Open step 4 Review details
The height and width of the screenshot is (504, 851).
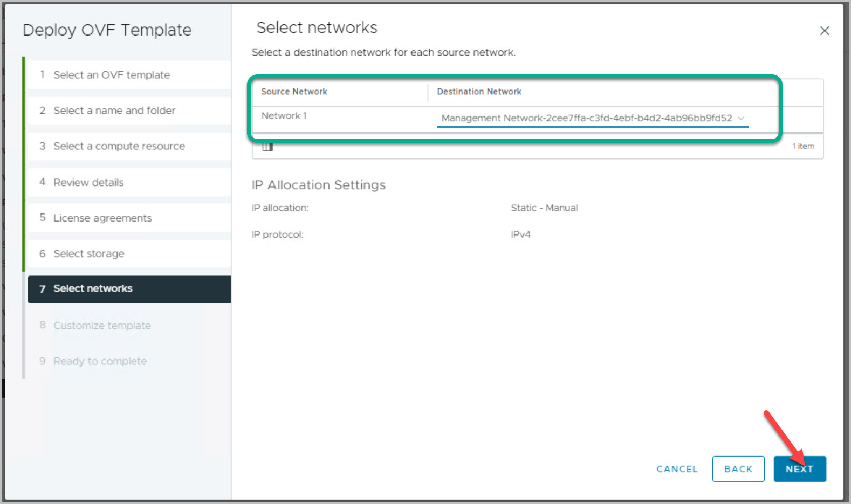[x=88, y=182]
